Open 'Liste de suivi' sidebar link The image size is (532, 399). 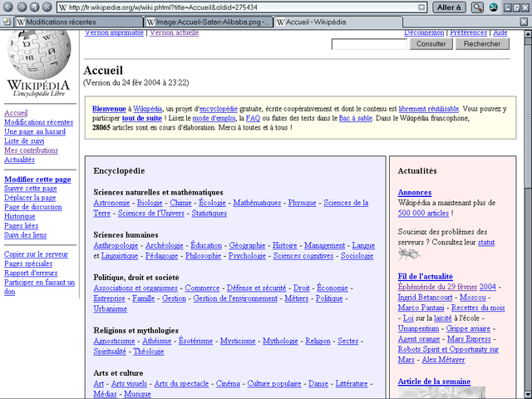tap(24, 141)
